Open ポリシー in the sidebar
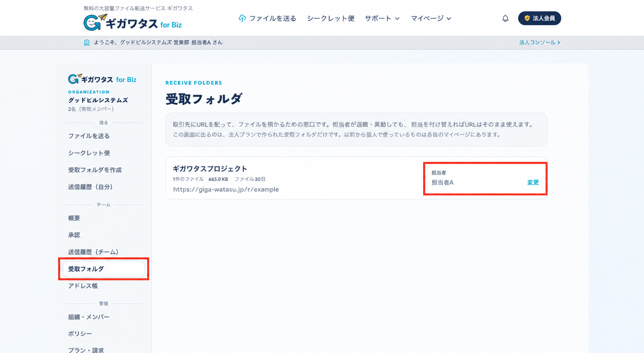The image size is (644, 353). pyautogui.click(x=80, y=334)
